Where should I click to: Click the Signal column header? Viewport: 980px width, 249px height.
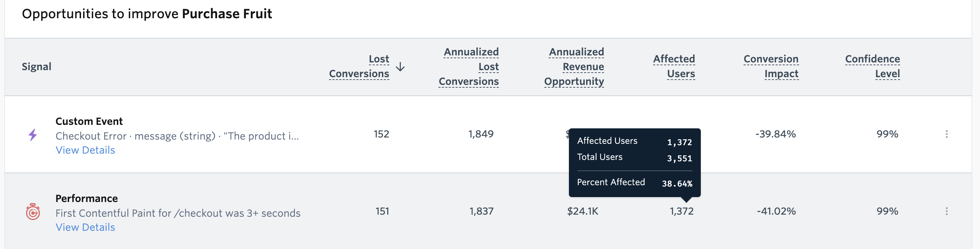(36, 67)
